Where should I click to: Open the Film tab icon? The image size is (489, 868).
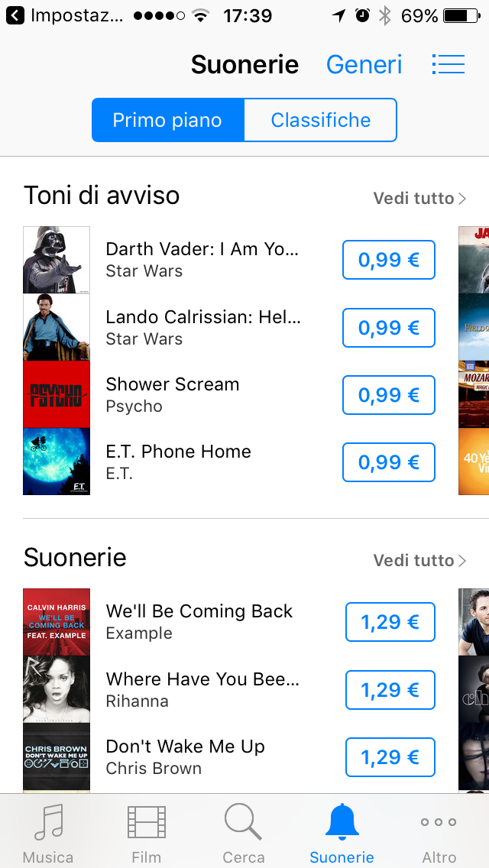(146, 822)
